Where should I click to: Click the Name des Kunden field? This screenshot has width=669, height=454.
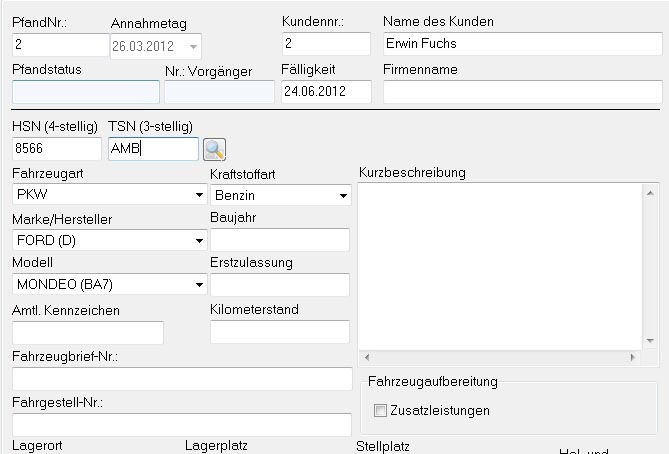pos(522,44)
